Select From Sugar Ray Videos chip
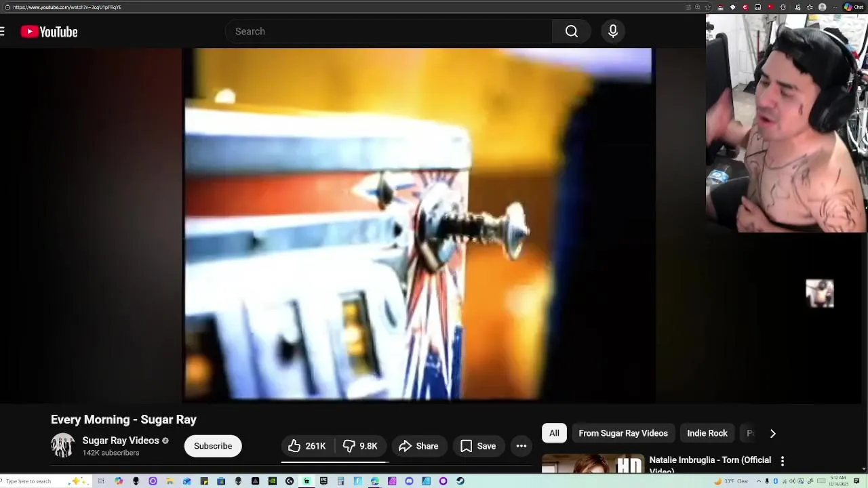Image resolution: width=868 pixels, height=488 pixels. pyautogui.click(x=623, y=433)
